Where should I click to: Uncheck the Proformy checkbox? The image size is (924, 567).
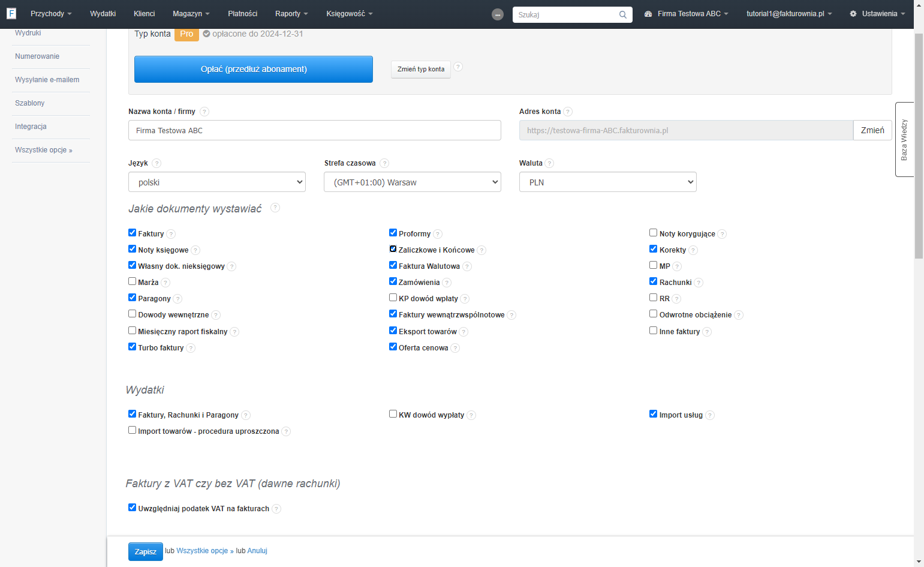pos(393,233)
